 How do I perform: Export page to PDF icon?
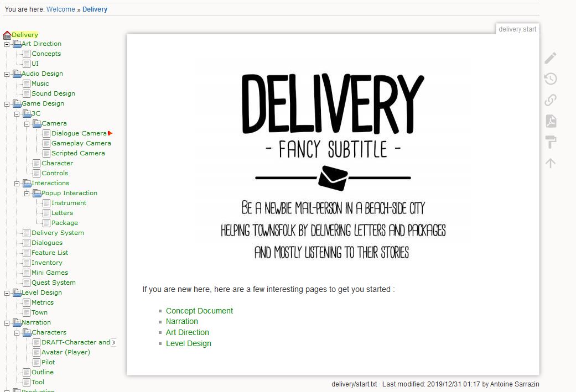[x=550, y=121]
